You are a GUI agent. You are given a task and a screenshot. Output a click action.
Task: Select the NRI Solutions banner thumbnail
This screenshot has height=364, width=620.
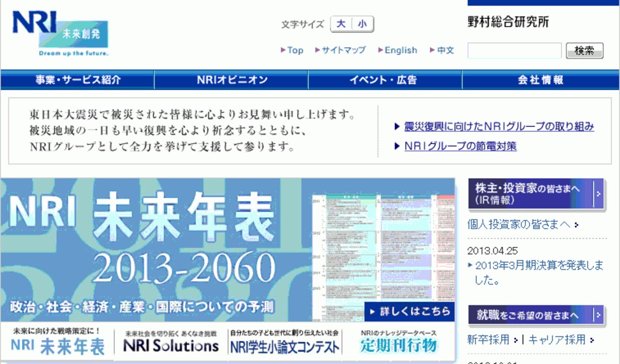pyautogui.click(x=171, y=341)
